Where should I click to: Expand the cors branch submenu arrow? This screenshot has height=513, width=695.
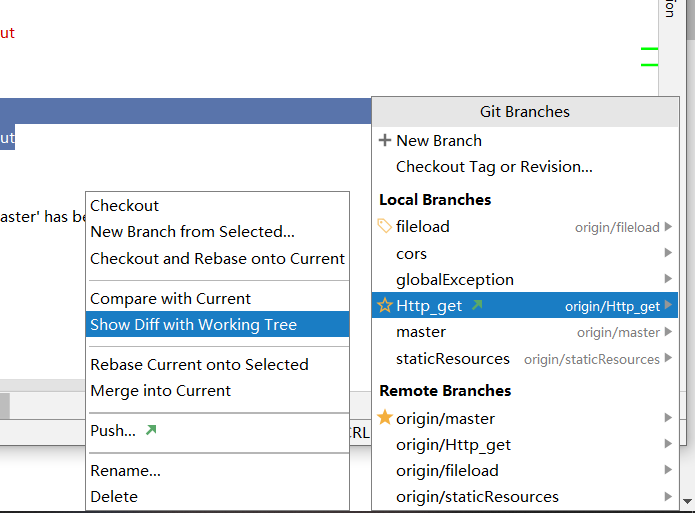pos(668,253)
